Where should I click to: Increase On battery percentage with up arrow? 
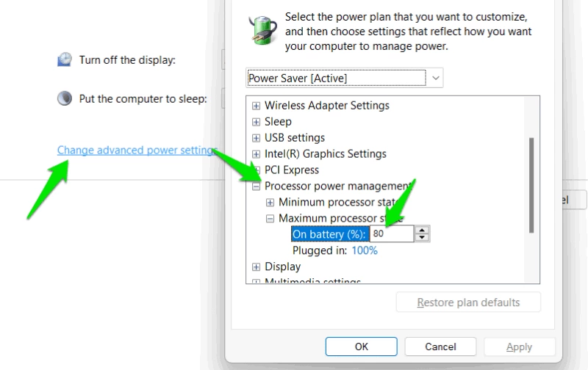coord(422,231)
